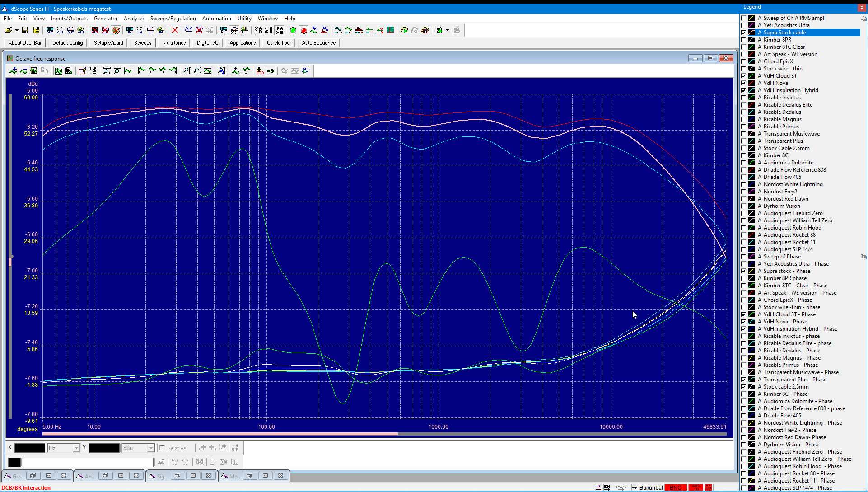Click the add trace icon in graph toolbar

(x=13, y=71)
